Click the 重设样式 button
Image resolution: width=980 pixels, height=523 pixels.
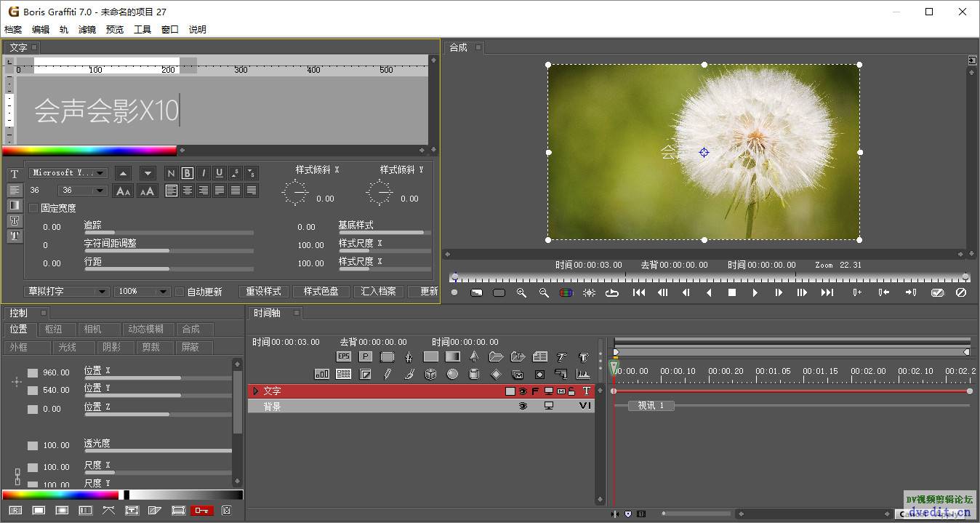coord(263,292)
